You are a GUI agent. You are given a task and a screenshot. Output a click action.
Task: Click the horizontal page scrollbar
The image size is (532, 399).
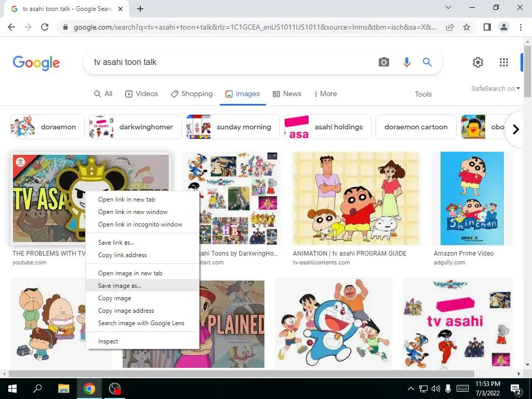(x=241, y=374)
